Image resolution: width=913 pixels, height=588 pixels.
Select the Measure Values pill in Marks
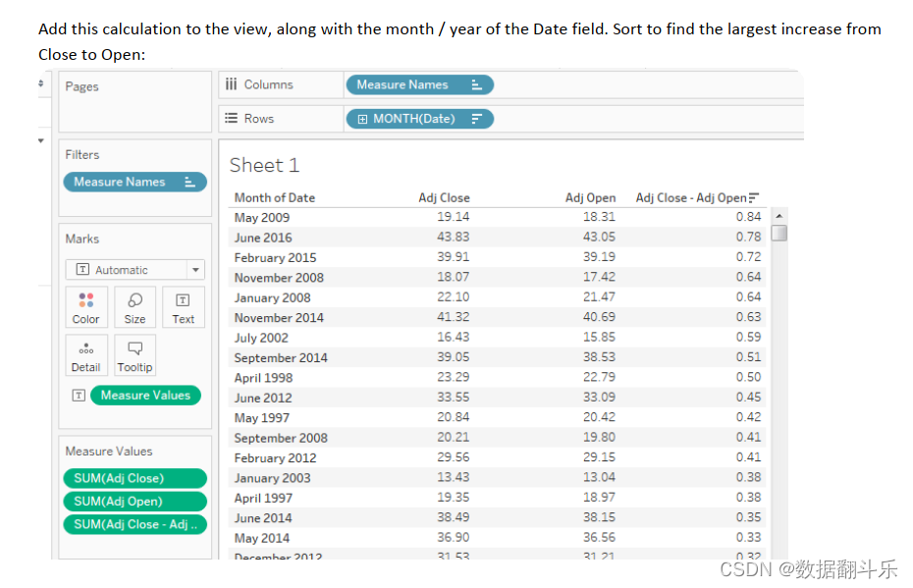click(x=145, y=396)
